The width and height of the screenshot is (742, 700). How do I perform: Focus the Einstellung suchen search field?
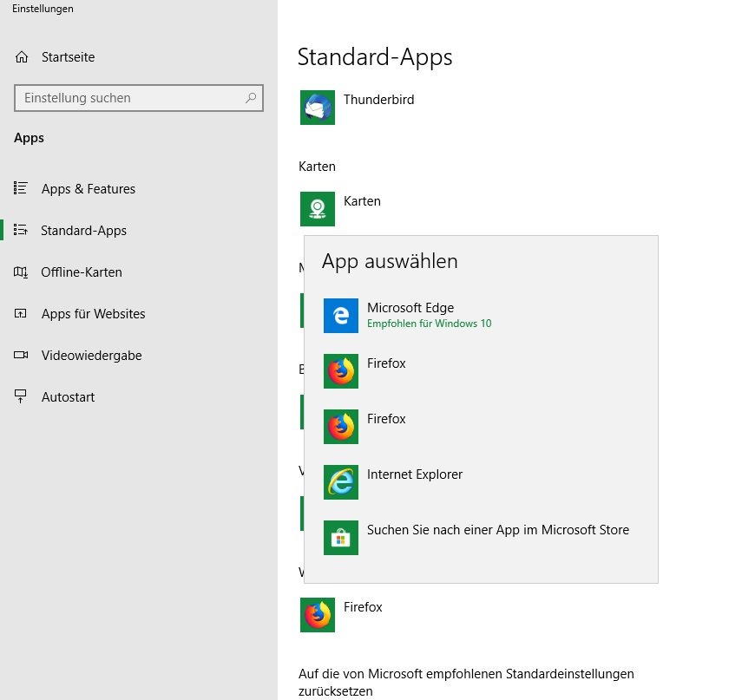point(130,98)
